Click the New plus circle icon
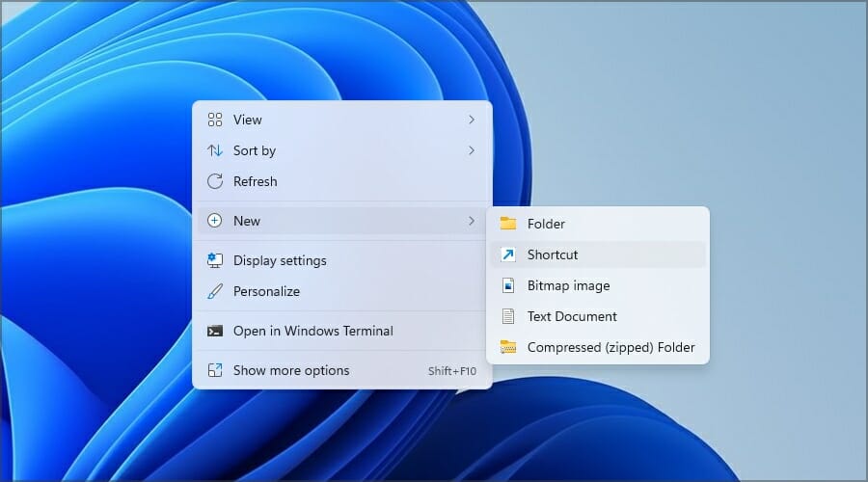The width and height of the screenshot is (868, 482). tap(215, 220)
